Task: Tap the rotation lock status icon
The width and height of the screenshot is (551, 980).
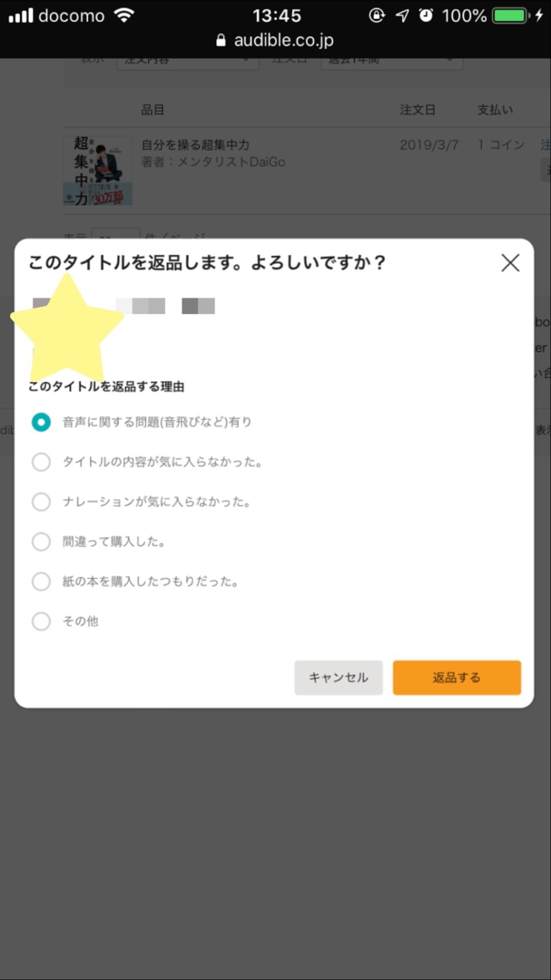Action: click(x=377, y=15)
